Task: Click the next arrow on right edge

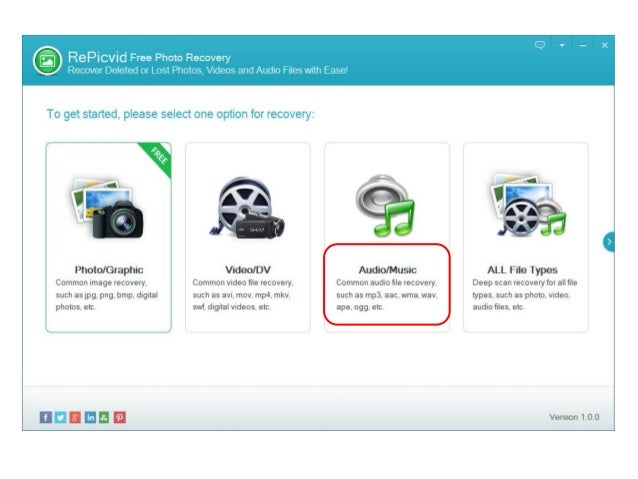Action: [x=609, y=242]
